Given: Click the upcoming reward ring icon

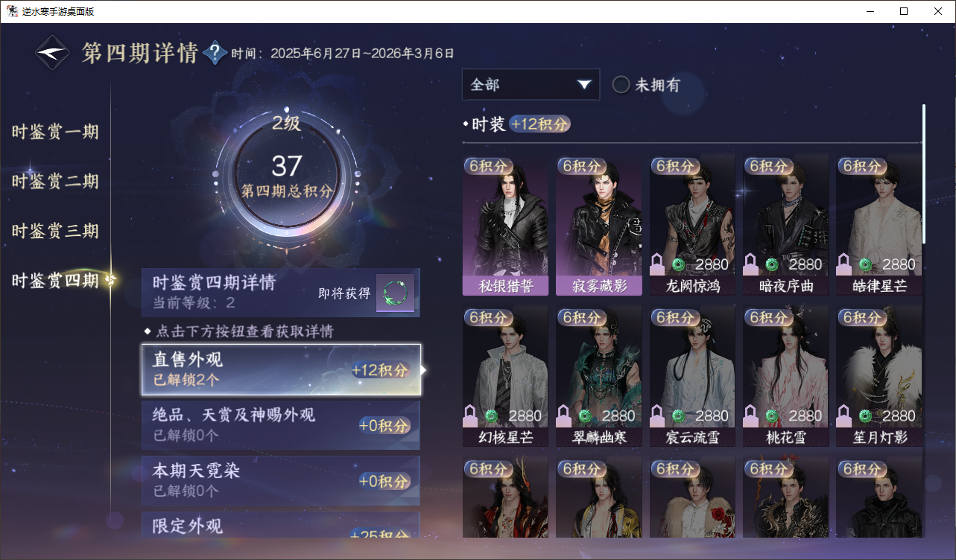Looking at the screenshot, I should [x=394, y=293].
